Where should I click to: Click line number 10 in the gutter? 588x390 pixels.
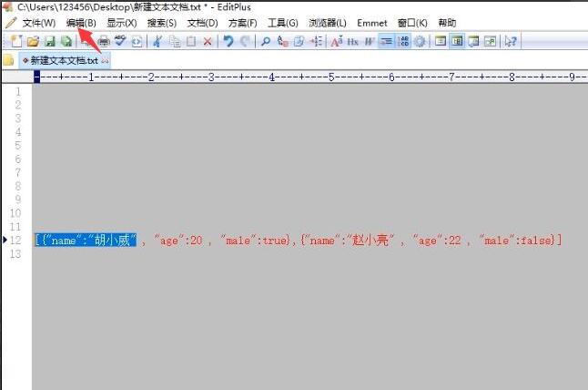(15, 213)
